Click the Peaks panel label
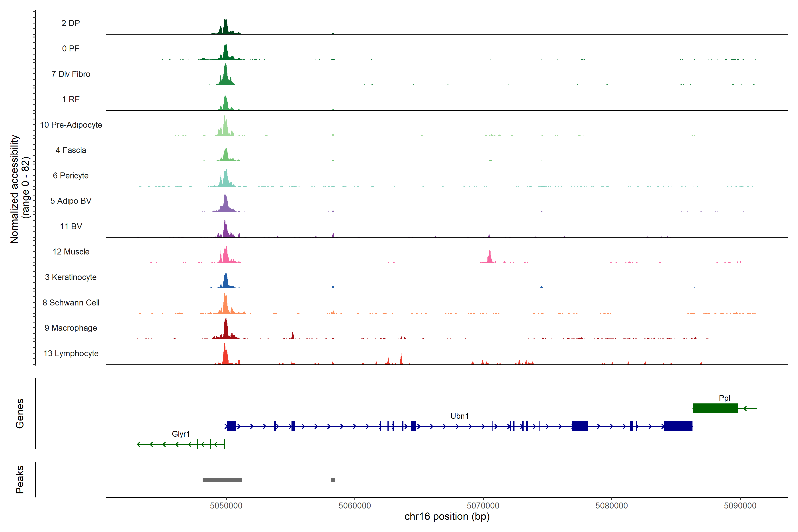The image size is (798, 532). [x=20, y=479]
